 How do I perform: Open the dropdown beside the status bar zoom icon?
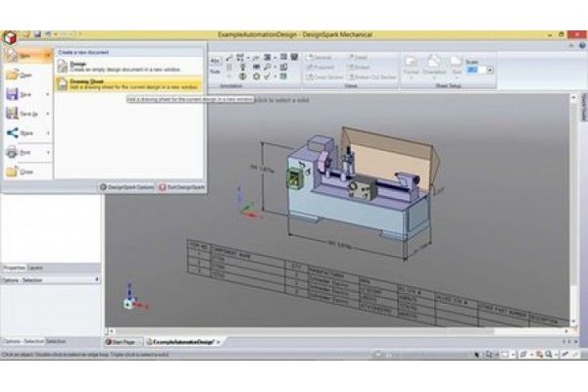[556, 354]
